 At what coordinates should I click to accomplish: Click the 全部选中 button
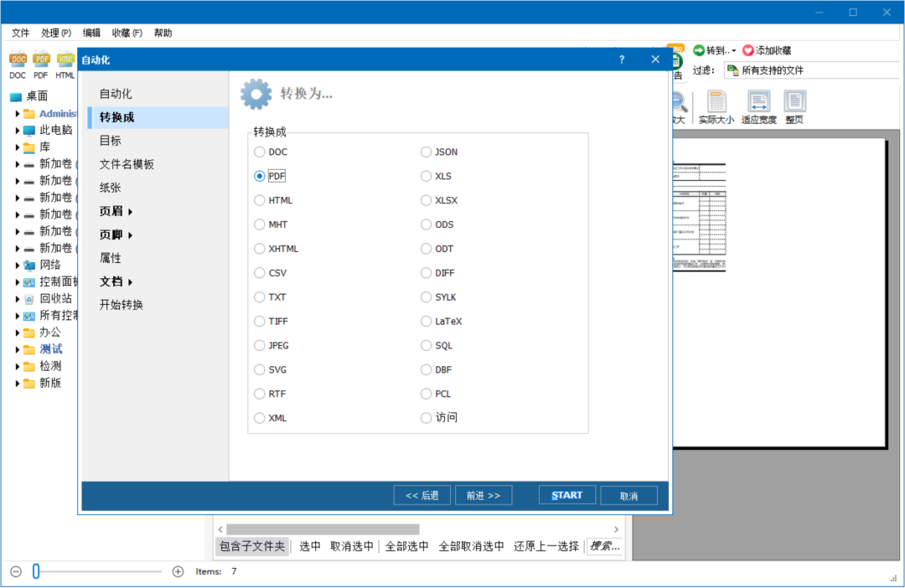[x=407, y=546]
